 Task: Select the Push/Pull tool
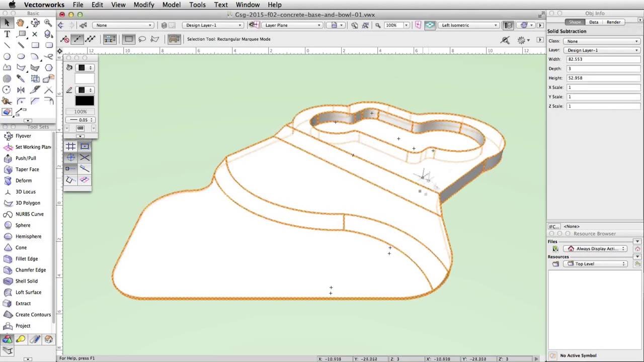[x=27, y=158]
